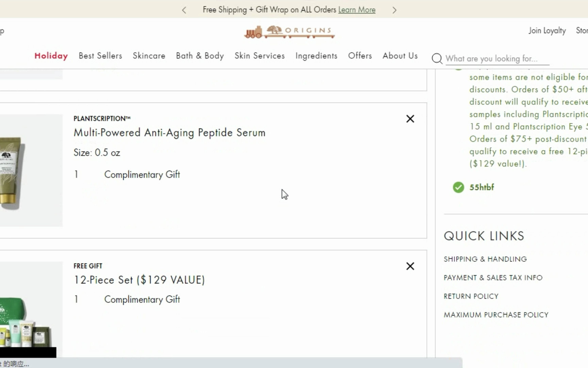Open the Skincare menu
The width and height of the screenshot is (588, 368).
149,56
